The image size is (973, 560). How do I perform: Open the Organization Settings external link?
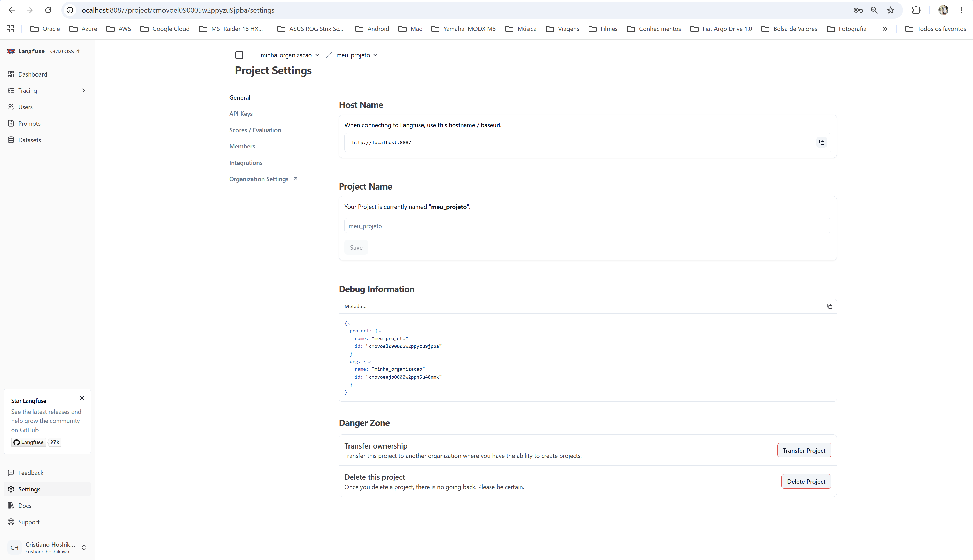[263, 179]
